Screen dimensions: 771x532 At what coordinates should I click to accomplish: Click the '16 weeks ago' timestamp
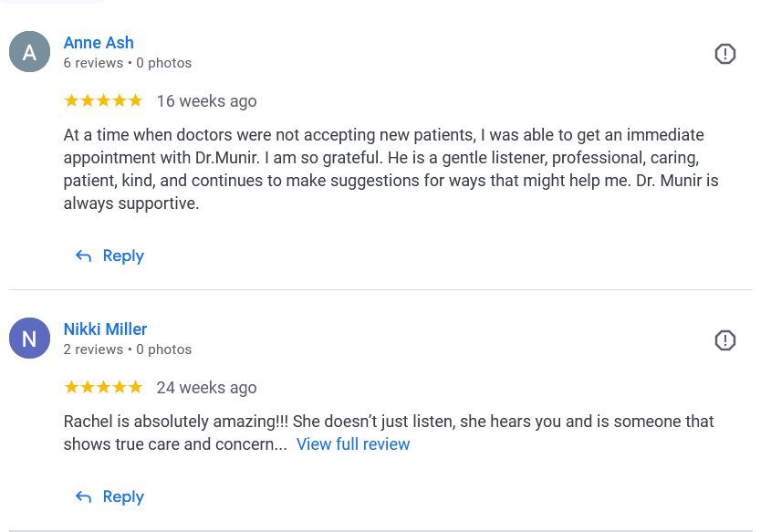coord(206,101)
